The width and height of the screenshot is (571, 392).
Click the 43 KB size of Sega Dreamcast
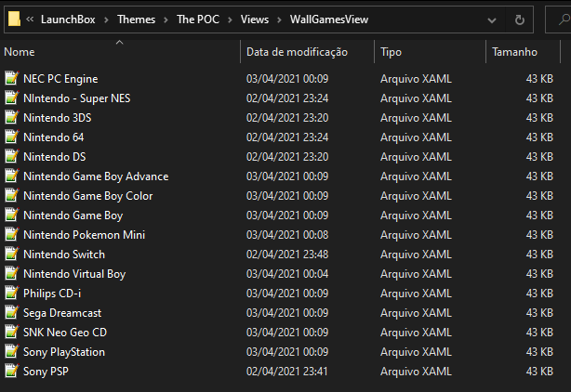(x=539, y=313)
